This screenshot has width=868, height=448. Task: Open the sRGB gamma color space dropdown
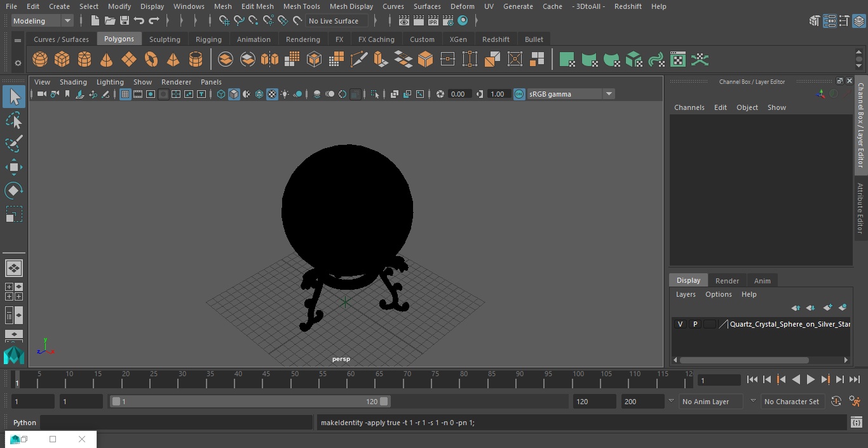coord(570,94)
